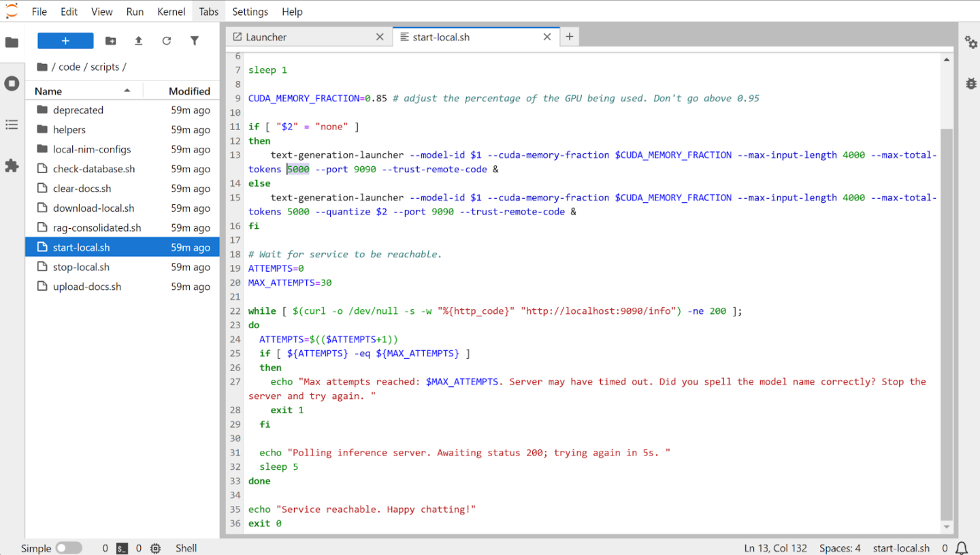
Task: Open the Debugger bug icon panel
Action: (x=970, y=83)
